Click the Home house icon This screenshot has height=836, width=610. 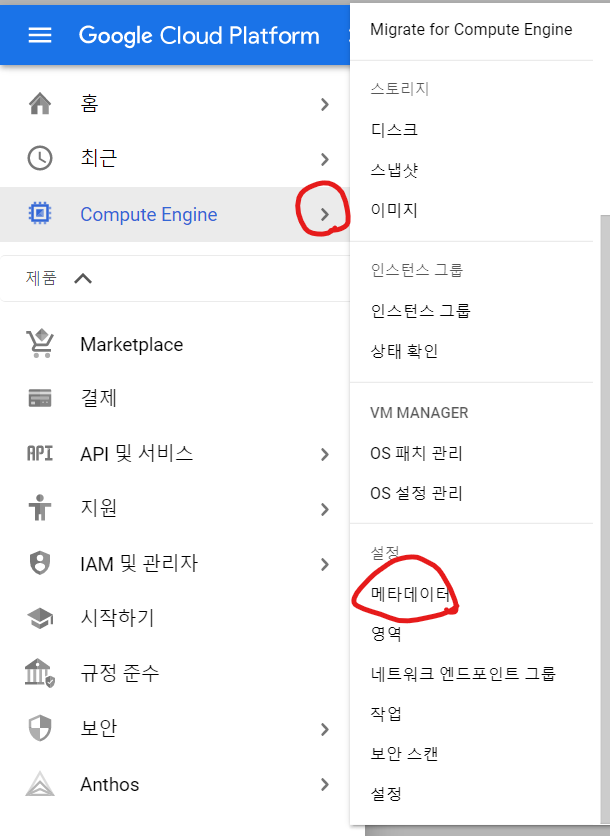(x=40, y=103)
